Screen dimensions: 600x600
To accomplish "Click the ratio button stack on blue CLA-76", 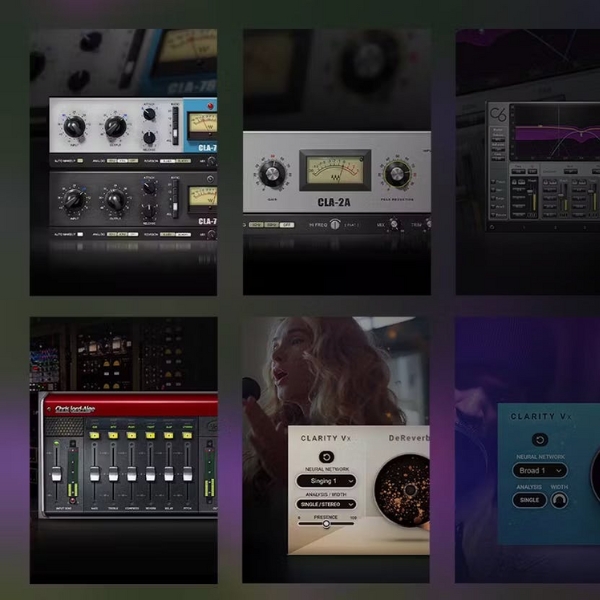I will [x=175, y=126].
